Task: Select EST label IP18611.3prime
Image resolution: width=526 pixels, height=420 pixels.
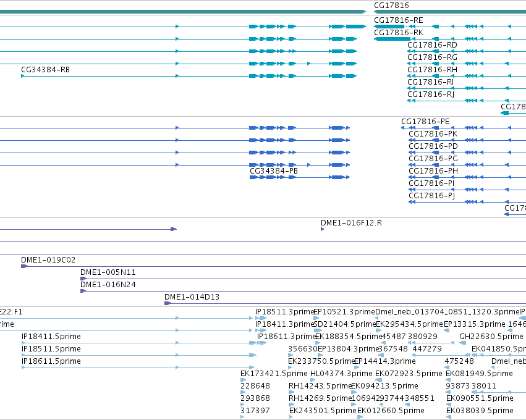Action: [286, 337]
